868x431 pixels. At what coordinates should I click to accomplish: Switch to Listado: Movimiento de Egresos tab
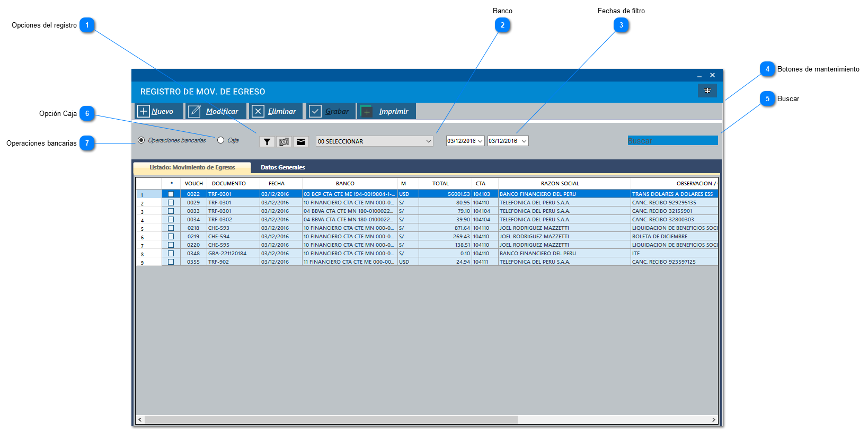192,167
